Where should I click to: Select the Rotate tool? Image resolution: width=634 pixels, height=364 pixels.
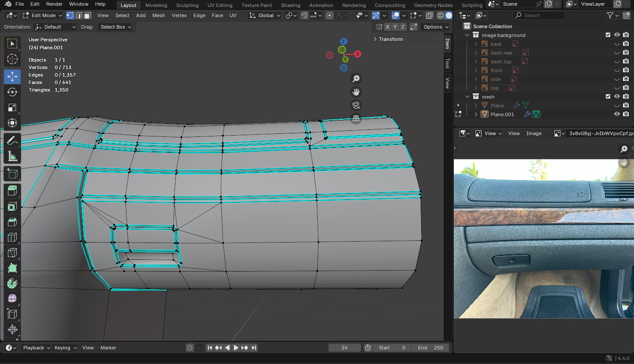(x=12, y=92)
